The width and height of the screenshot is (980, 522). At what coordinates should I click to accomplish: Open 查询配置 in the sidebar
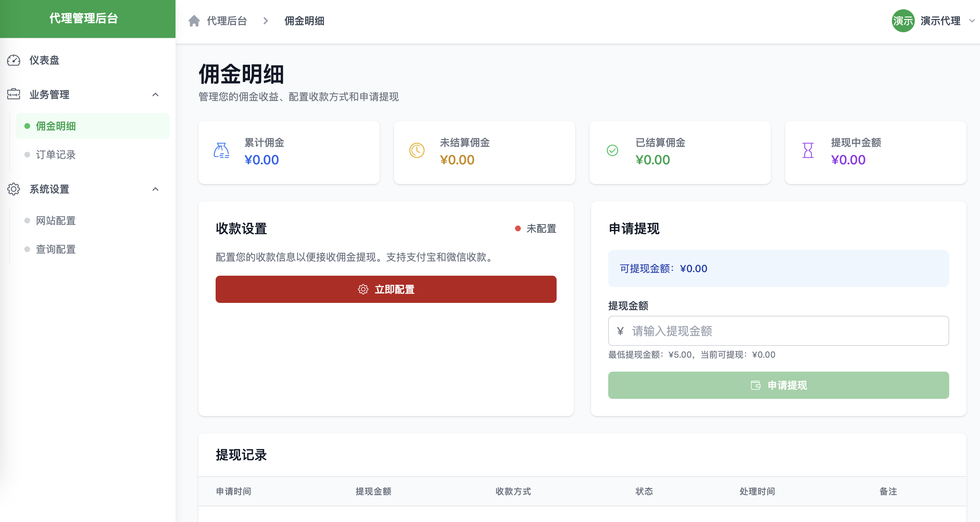coord(93,250)
